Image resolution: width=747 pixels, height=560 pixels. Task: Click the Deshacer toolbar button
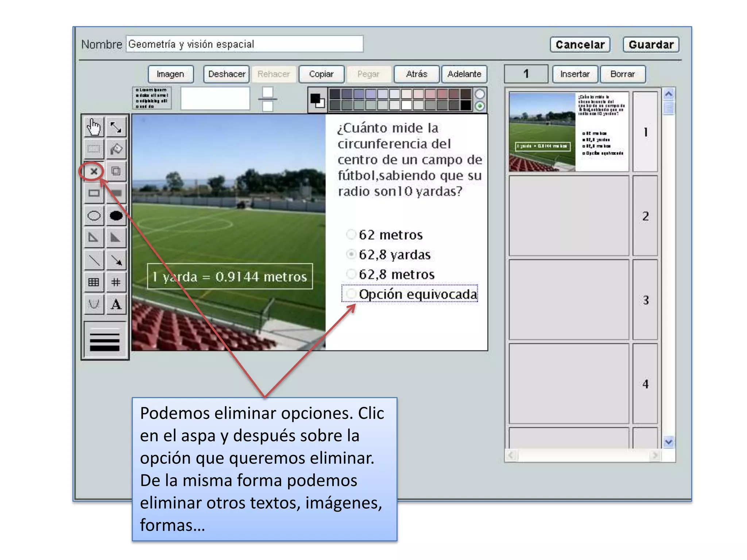227,74
